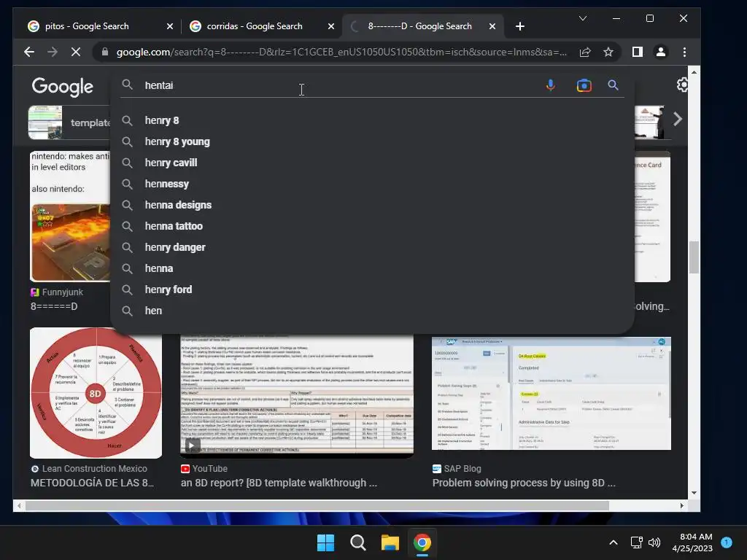This screenshot has height=560, width=747.
Task: Click the network status tray icon
Action: click(x=636, y=542)
